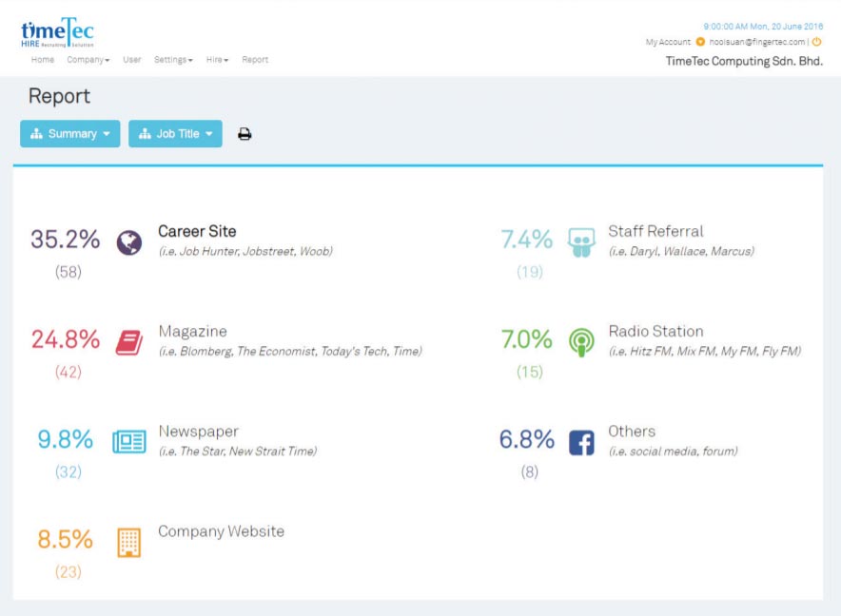841x616 pixels.
Task: Click the My Account link
Action: (x=668, y=42)
